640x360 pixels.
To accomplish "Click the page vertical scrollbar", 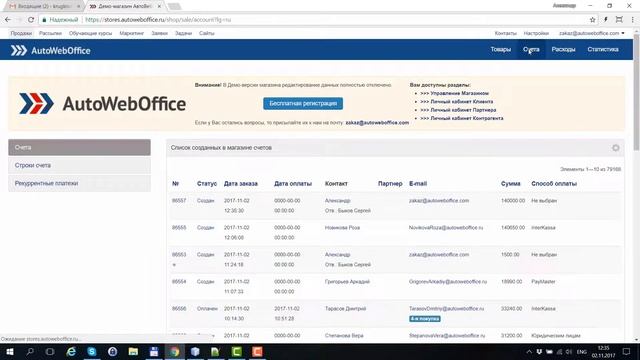I will (x=636, y=92).
